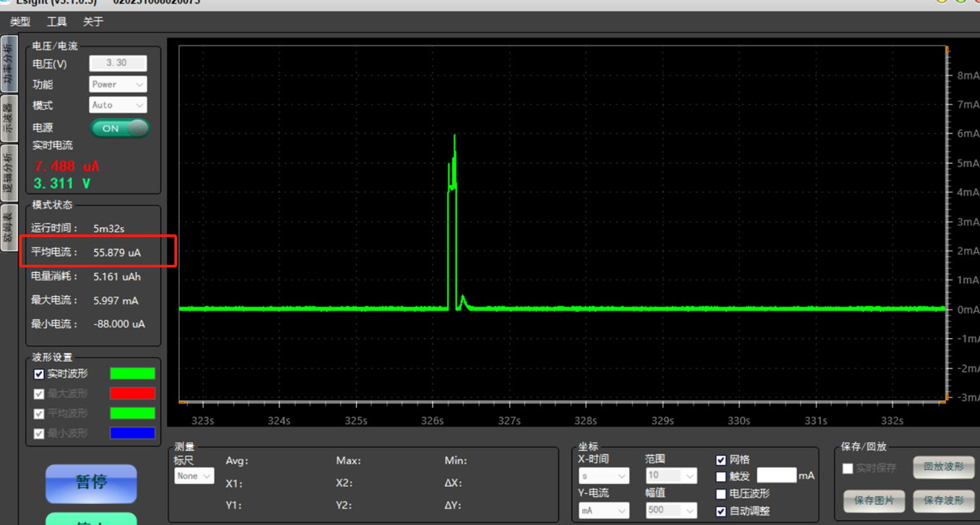980x525 pixels.
Task: Open the Y-电流 mA unit dropdown
Action: pos(602,511)
